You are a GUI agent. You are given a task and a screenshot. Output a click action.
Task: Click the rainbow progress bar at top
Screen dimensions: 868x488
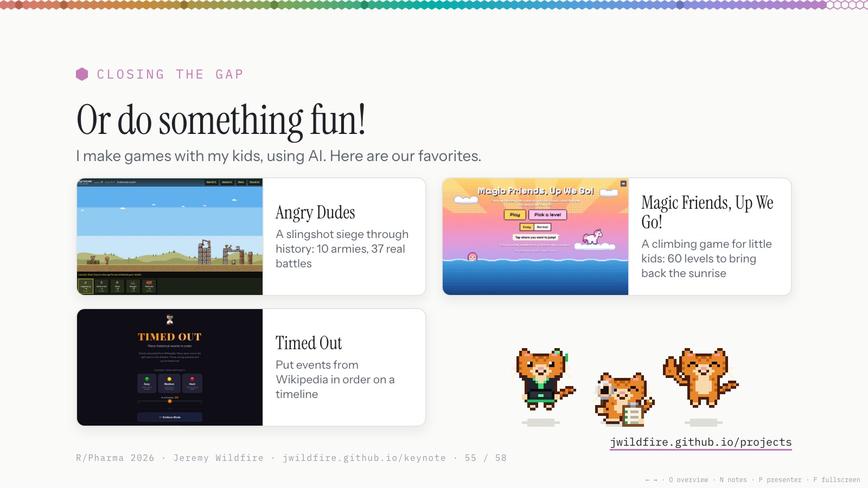point(434,5)
